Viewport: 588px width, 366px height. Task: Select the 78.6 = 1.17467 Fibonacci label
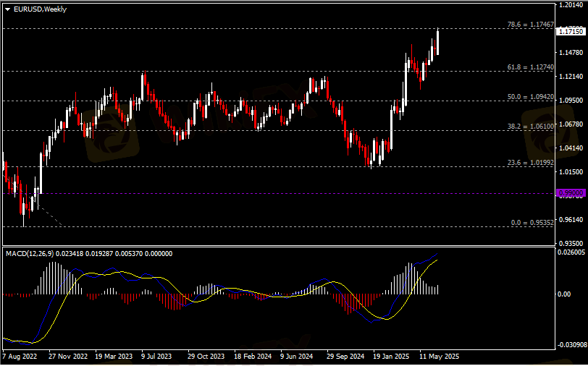[x=530, y=25]
